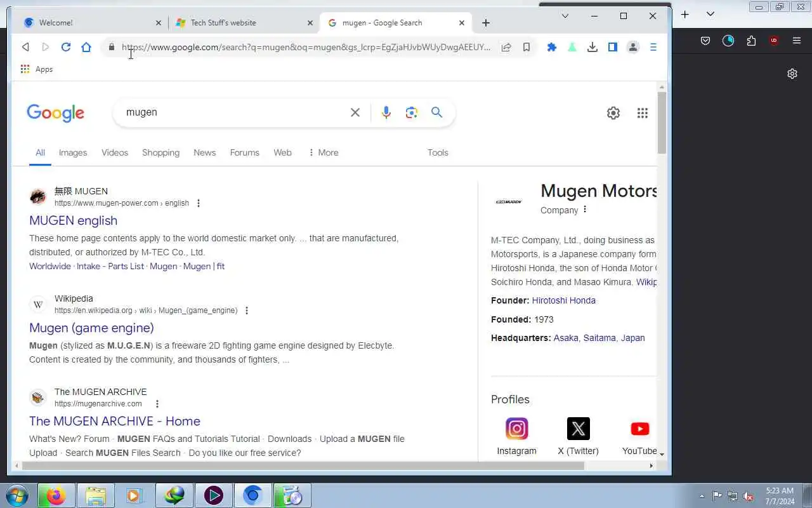Toggle the side panel icon
This screenshot has height=508, width=812.
613,47
